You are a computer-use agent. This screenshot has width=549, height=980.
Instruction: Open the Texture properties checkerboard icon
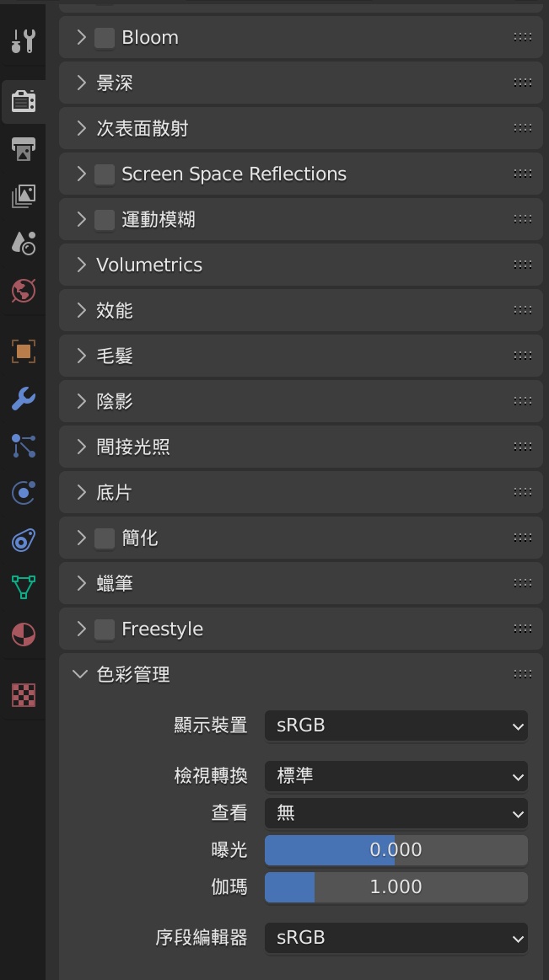click(x=23, y=695)
